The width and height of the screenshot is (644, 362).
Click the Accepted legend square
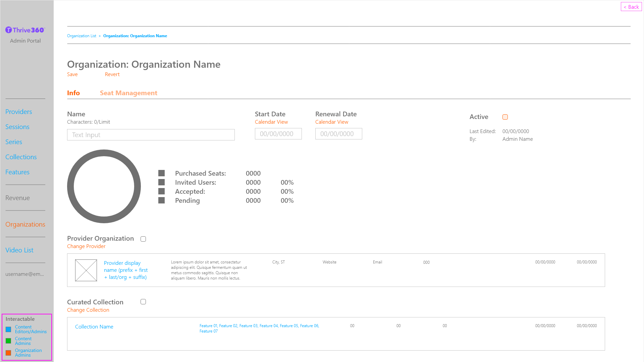point(161,191)
